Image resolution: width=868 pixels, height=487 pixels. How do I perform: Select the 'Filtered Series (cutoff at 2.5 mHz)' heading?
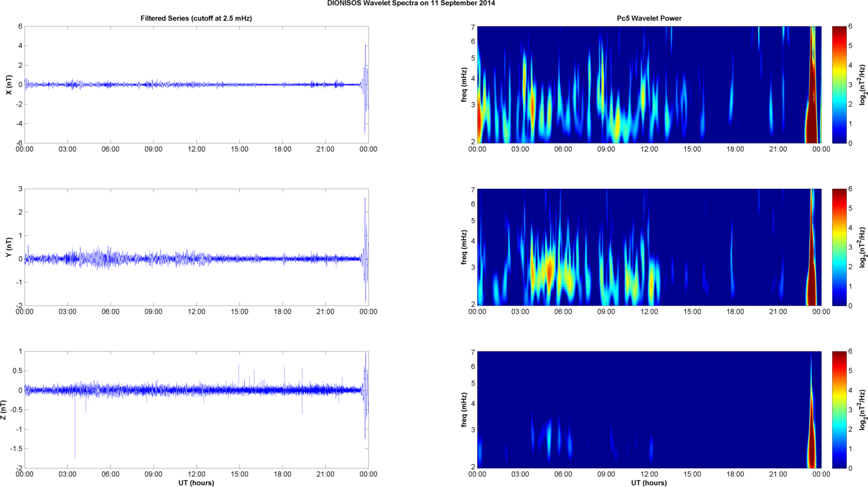coord(196,18)
